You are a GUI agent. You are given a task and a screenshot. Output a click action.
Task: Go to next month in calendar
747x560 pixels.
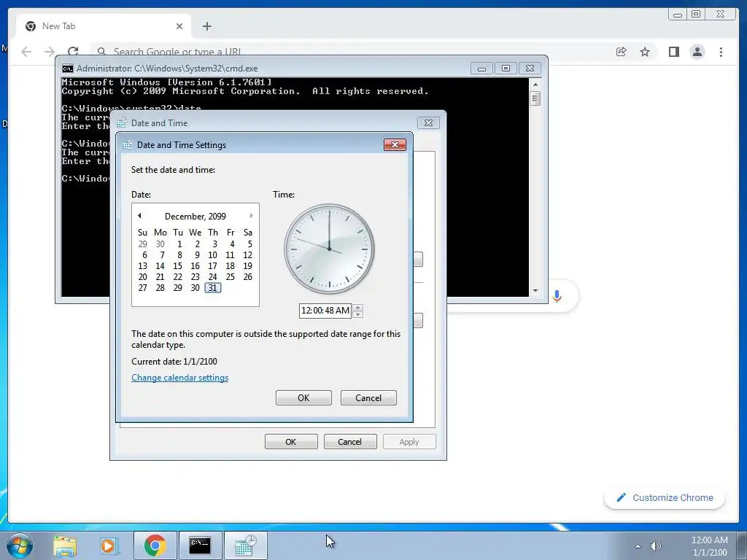coord(251,216)
